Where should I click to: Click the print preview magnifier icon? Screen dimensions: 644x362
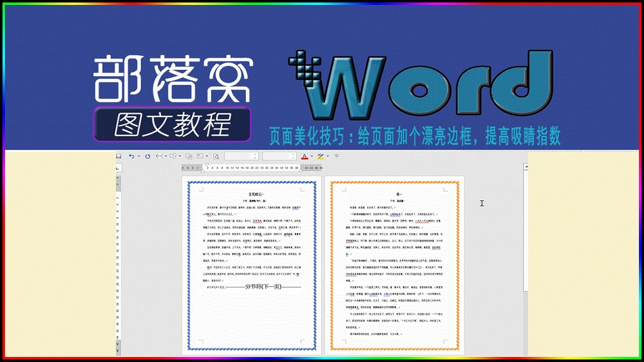[216, 156]
